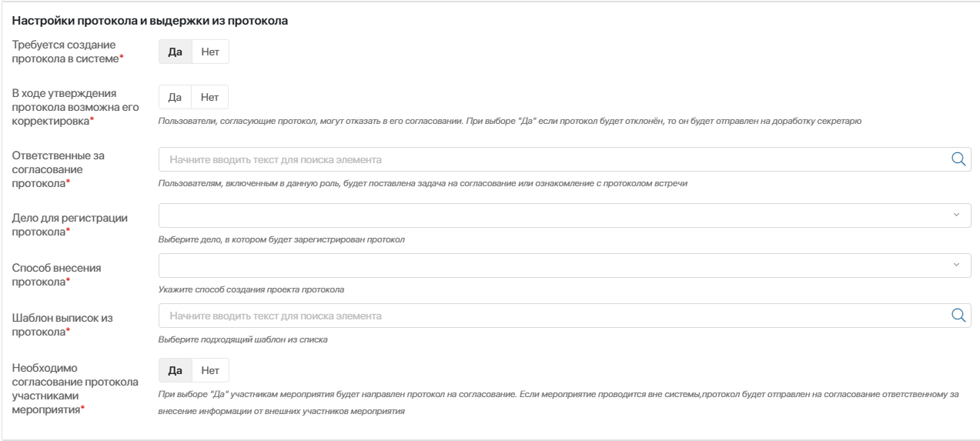Image resolution: width=980 pixels, height=441 pixels.
Task: Choose Нет for корректировка протокола option
Action: [210, 97]
